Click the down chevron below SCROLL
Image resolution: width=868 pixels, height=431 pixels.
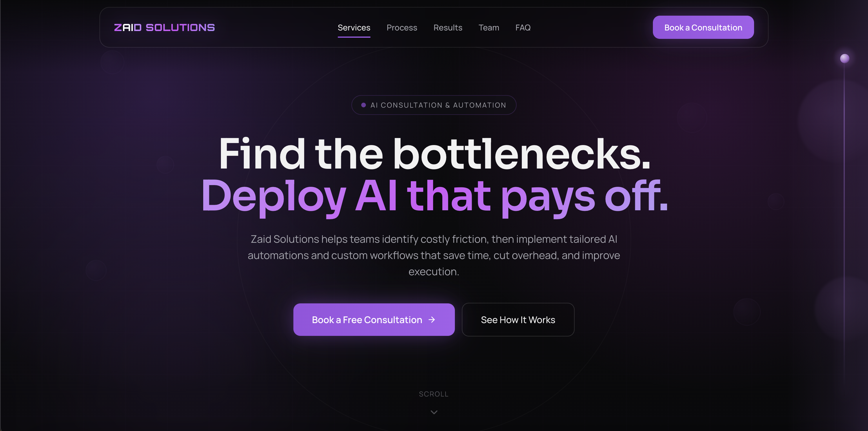coord(434,412)
